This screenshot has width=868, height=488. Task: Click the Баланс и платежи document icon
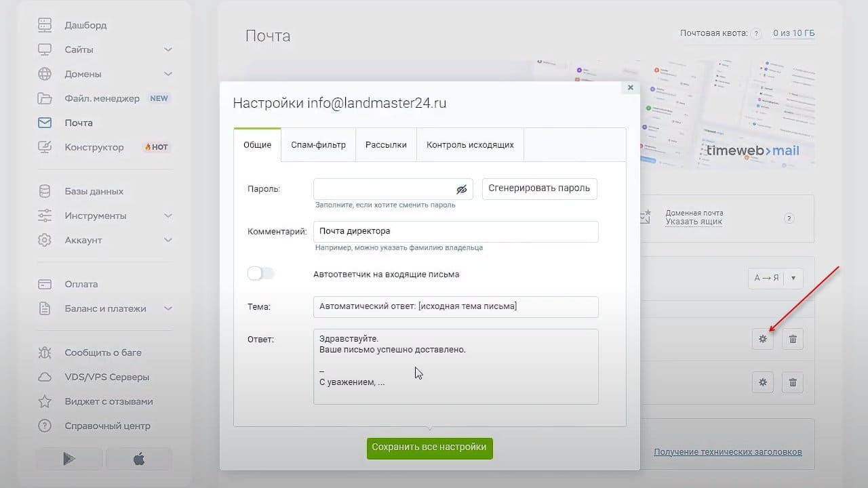pos(45,308)
